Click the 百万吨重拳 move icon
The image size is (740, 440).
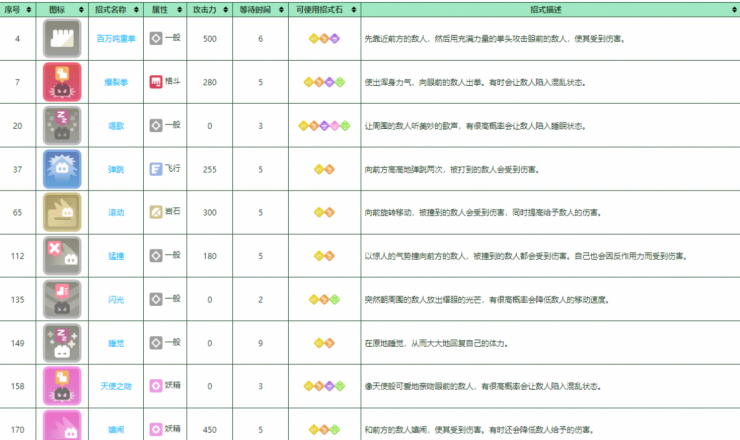tap(62, 39)
